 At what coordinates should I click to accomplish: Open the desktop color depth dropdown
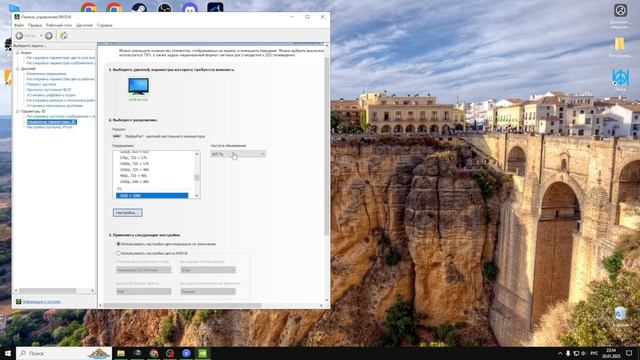point(144,270)
